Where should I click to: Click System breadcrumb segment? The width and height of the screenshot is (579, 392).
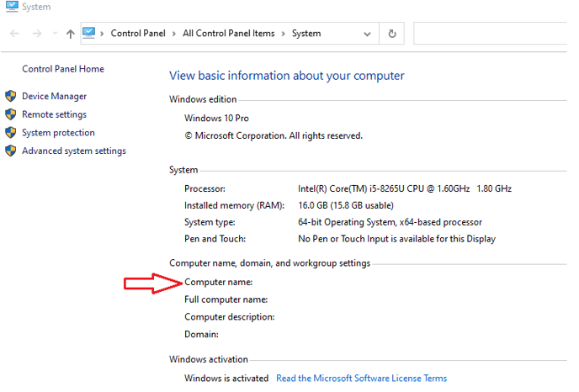coord(306,33)
